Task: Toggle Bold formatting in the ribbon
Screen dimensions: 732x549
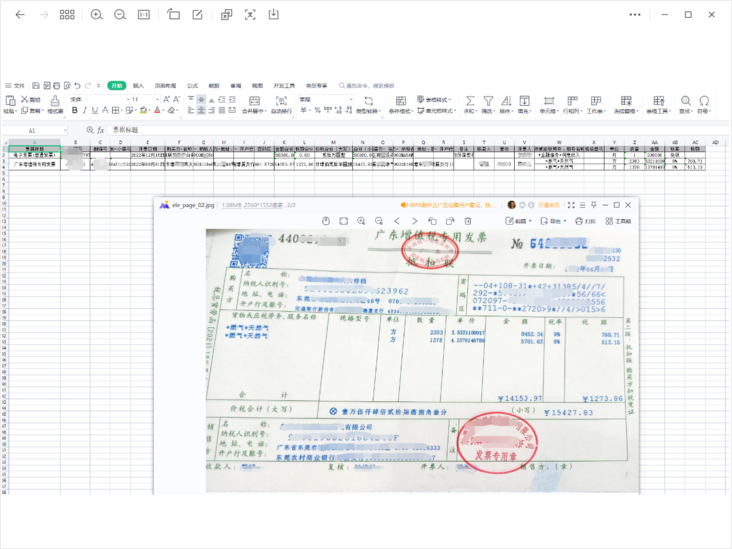Action: pos(75,110)
